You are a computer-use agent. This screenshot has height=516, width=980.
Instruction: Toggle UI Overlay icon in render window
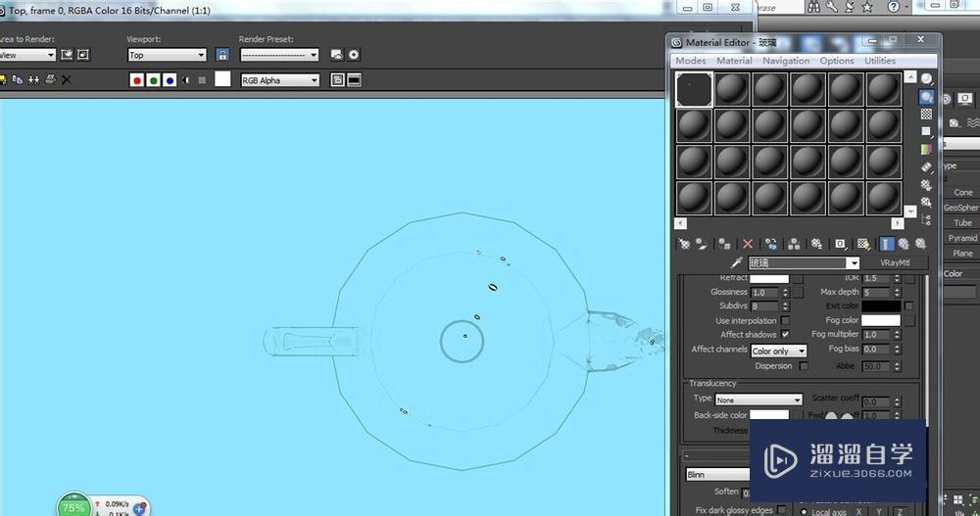pos(337,80)
